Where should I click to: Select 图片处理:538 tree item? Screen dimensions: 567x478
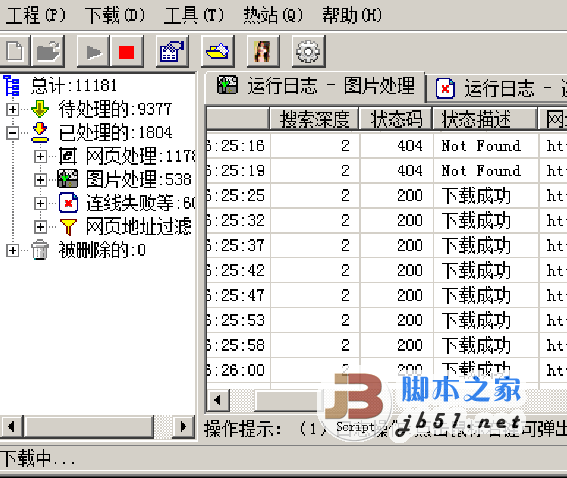point(139,180)
